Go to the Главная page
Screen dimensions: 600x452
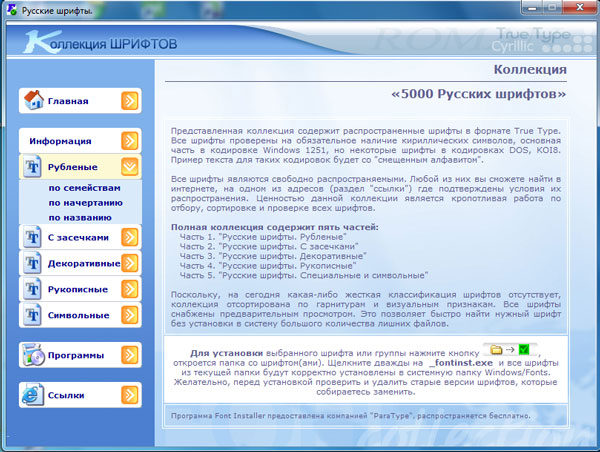pos(68,101)
